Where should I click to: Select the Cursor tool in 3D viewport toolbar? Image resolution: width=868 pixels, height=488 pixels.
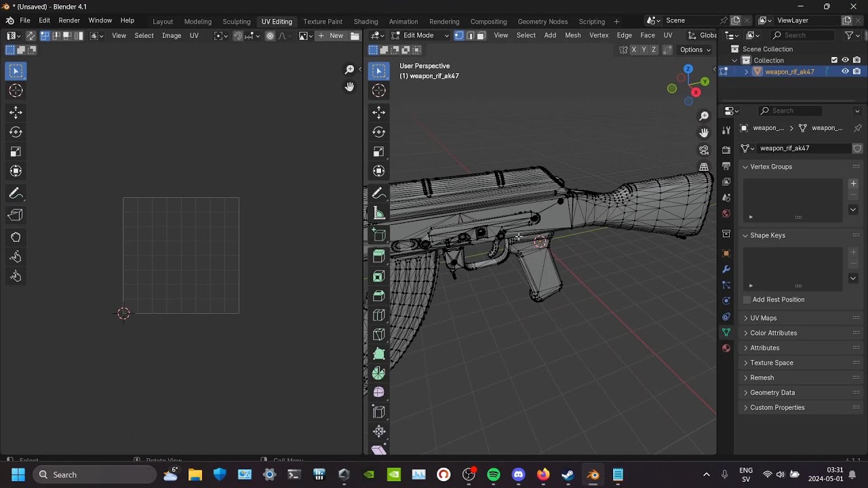[x=379, y=90]
